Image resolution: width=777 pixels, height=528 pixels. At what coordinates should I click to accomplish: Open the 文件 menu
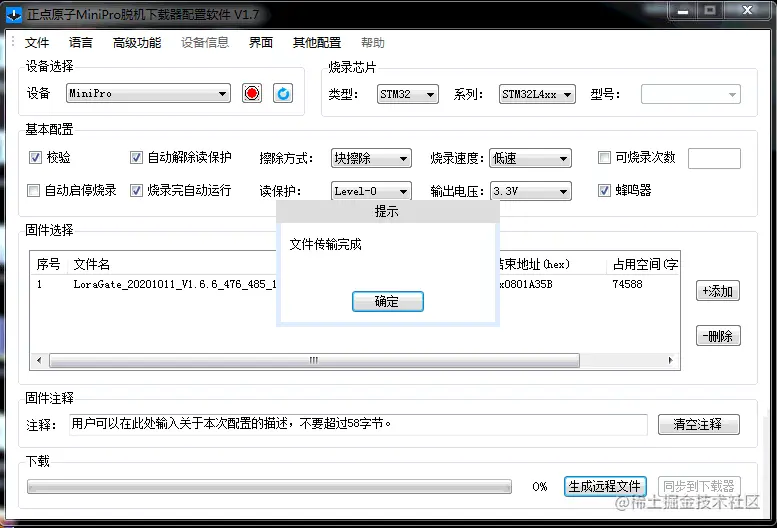point(37,43)
